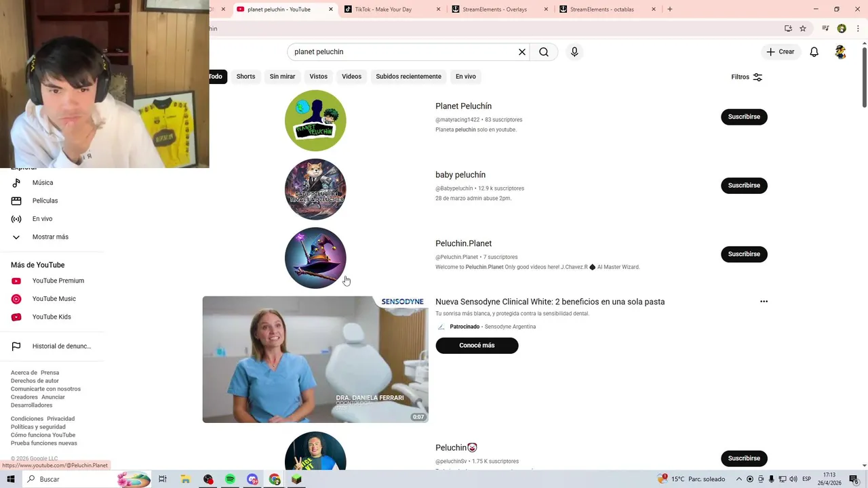Open Minecraft block icon in the taskbar
Viewport: 868px width, 488px height.
coord(296,479)
